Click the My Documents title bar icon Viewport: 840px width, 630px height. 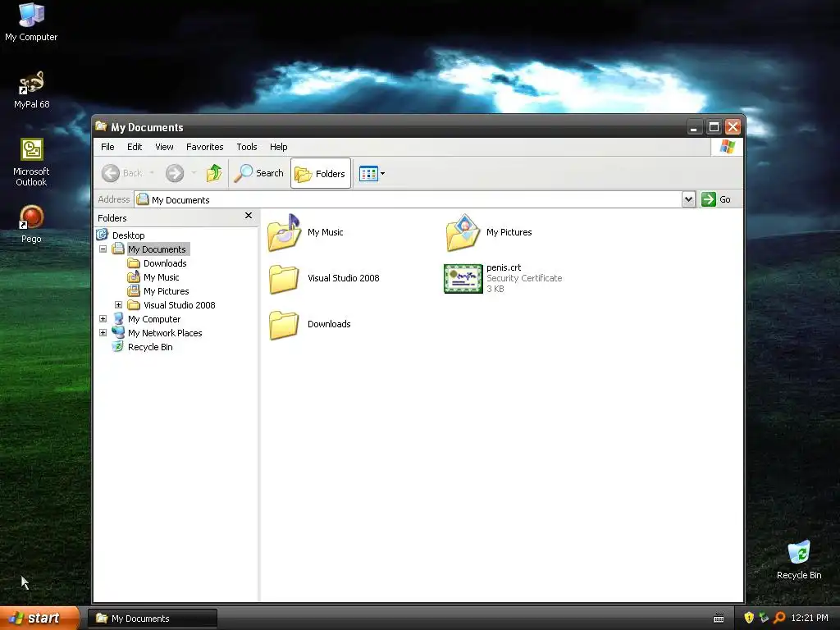click(101, 126)
